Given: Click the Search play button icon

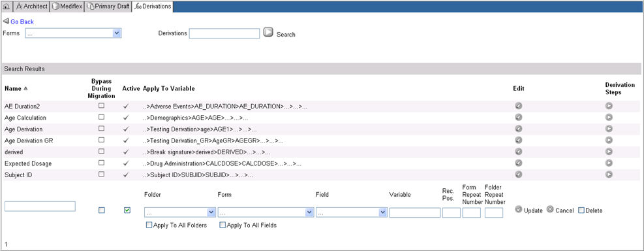Looking at the screenshot, I should (268, 32).
